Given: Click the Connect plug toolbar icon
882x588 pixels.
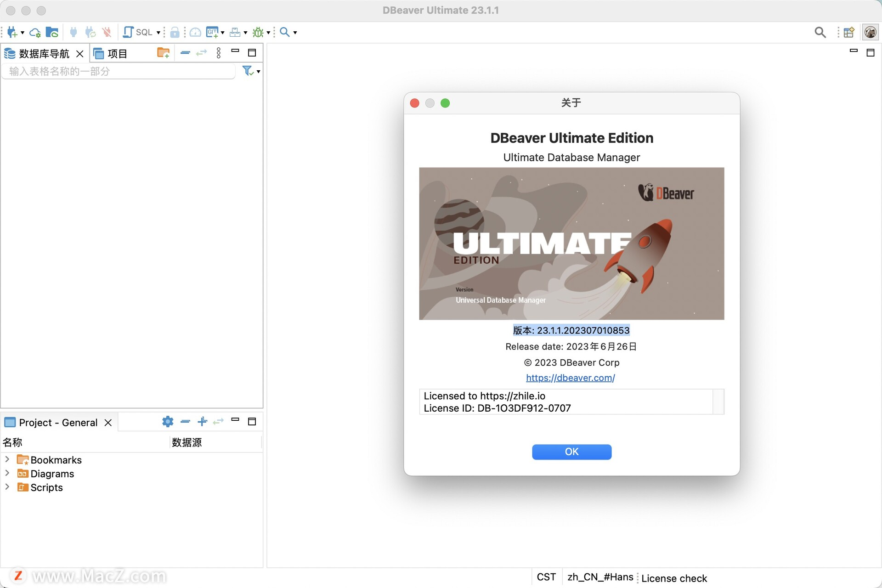Looking at the screenshot, I should pyautogui.click(x=73, y=32).
